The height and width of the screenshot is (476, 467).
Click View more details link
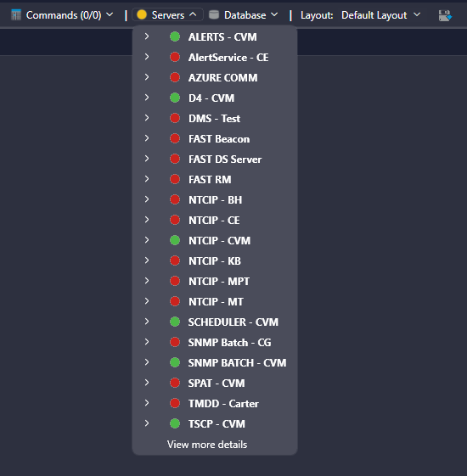click(207, 445)
